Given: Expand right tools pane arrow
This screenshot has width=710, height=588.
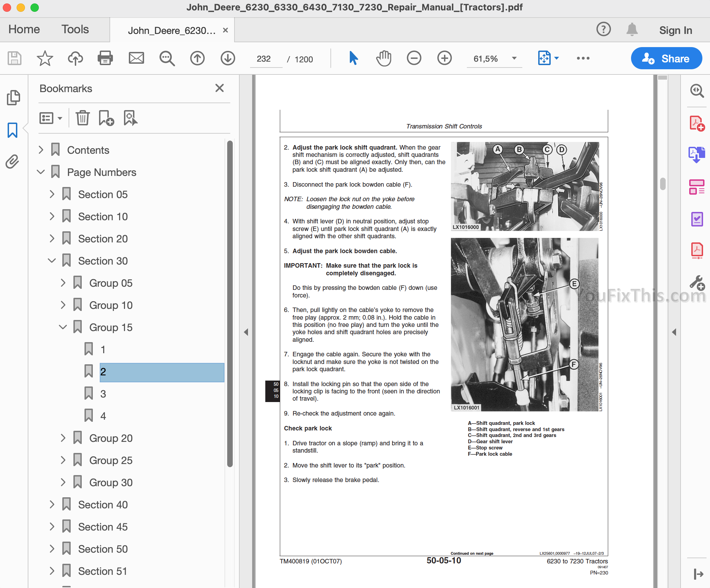Looking at the screenshot, I should [674, 332].
